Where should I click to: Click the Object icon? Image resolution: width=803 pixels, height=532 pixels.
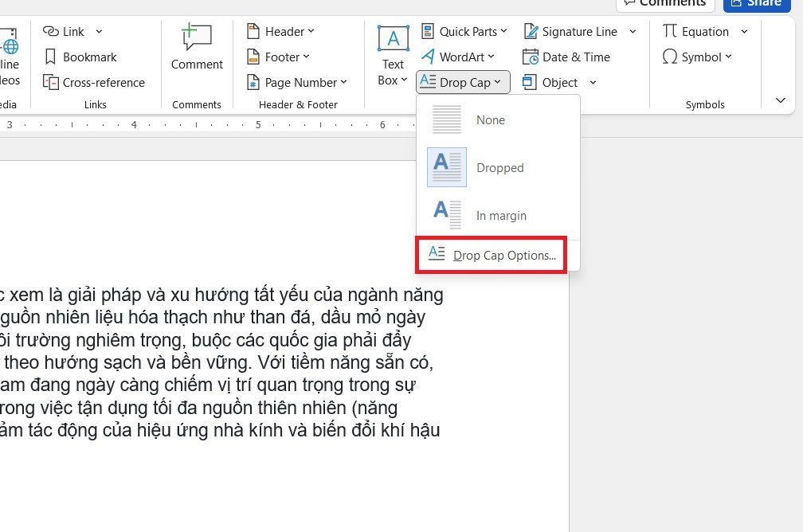tap(531, 83)
